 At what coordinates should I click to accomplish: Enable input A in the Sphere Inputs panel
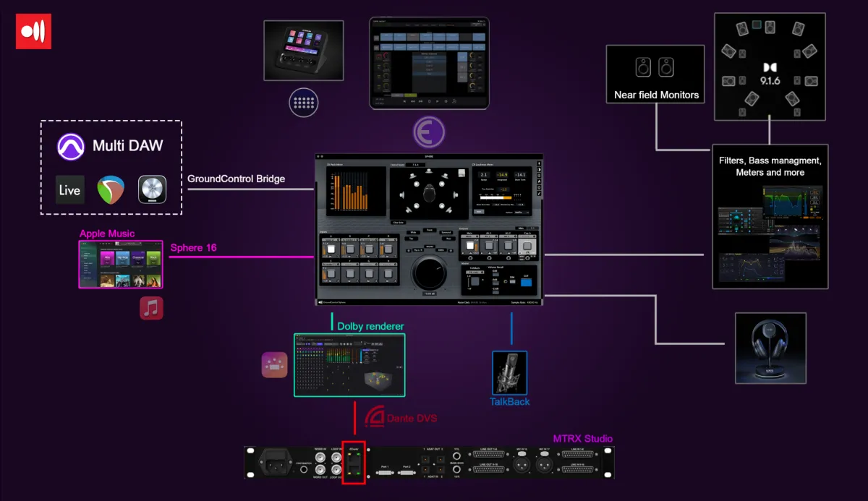[x=332, y=249]
